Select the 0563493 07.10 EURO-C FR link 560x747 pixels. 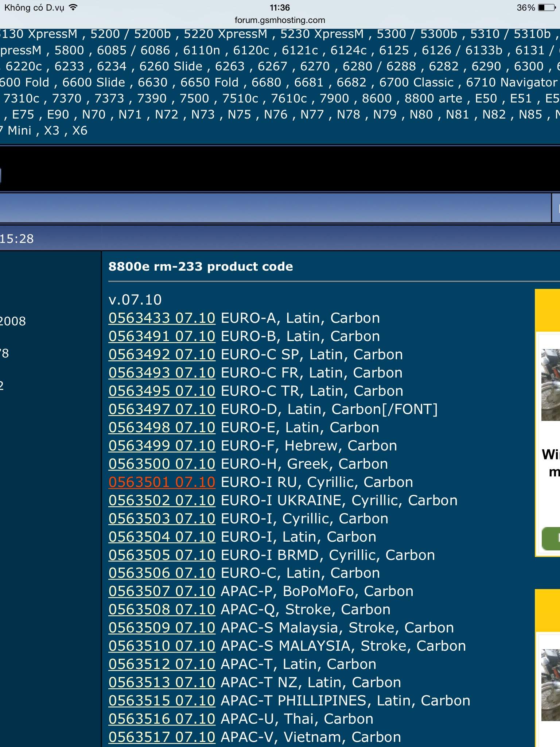pyautogui.click(x=162, y=373)
